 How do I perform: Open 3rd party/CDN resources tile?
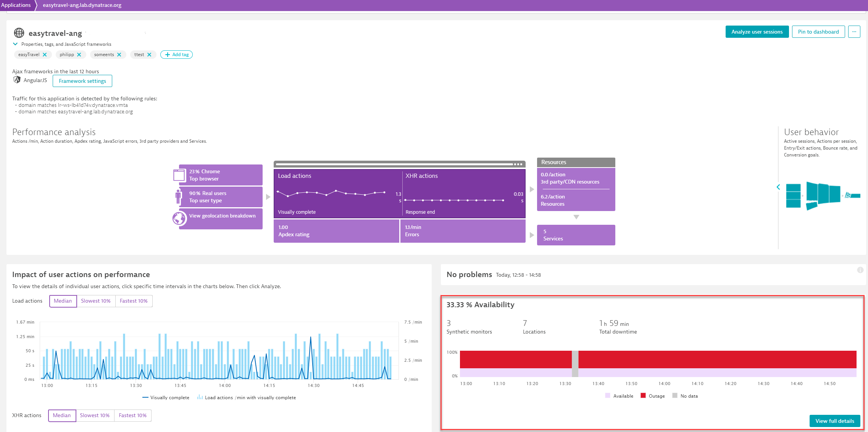[576, 178]
